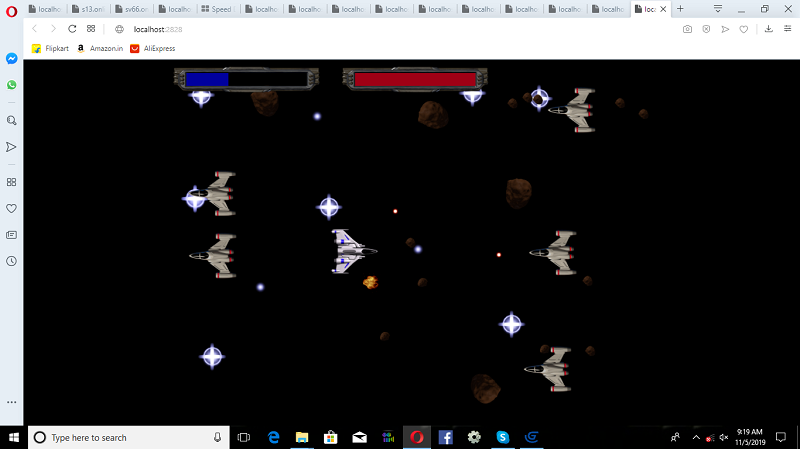Open Easy Setup menu icon
Viewport: 800px width, 449px height.
click(787, 29)
